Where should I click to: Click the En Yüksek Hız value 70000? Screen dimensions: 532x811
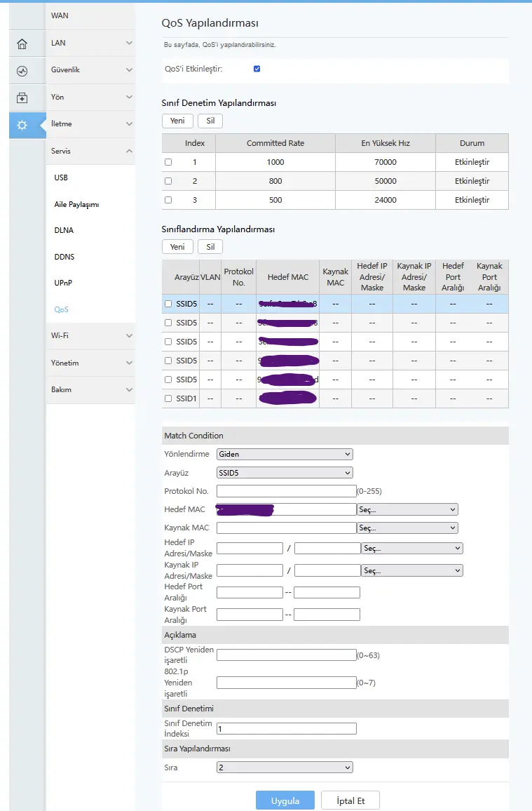[x=386, y=162]
